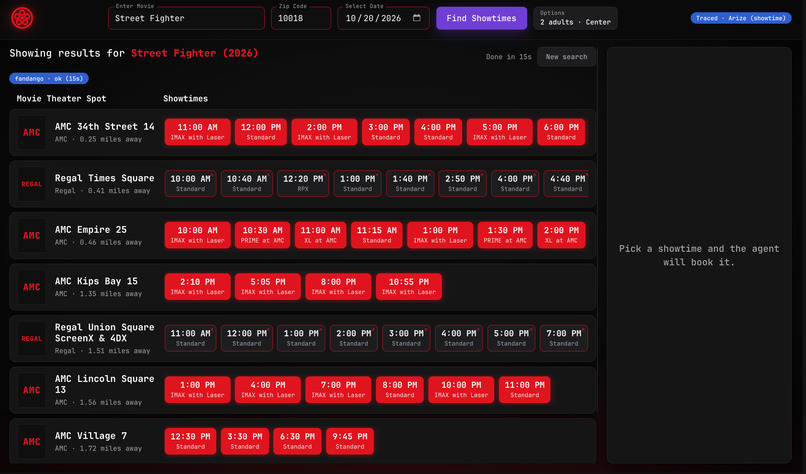
Task: Click the Regal Times Square theater name
Action: tap(104, 178)
